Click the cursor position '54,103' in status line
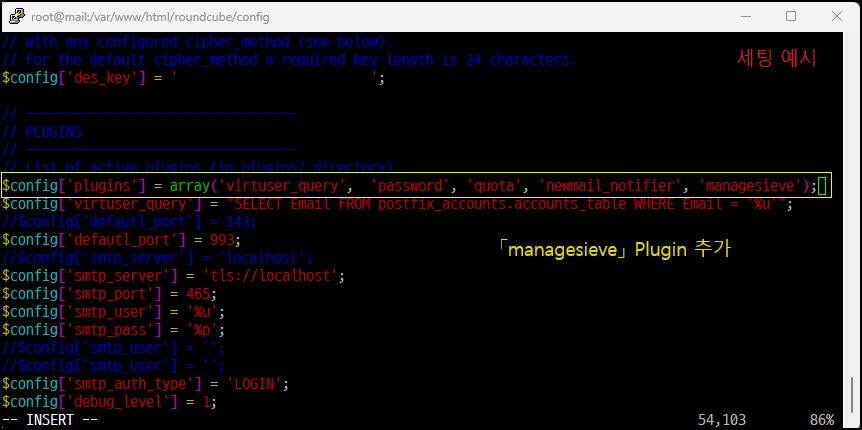 pyautogui.click(x=722, y=420)
